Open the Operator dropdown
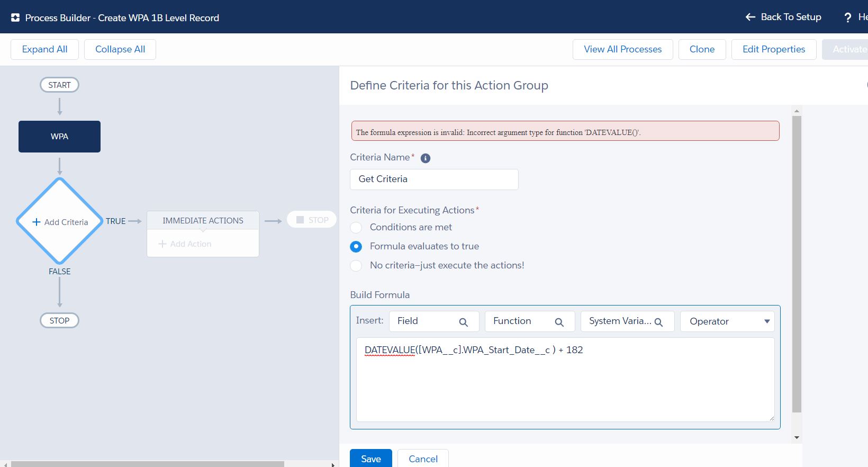Screen dimensions: 868x467 click(727, 321)
